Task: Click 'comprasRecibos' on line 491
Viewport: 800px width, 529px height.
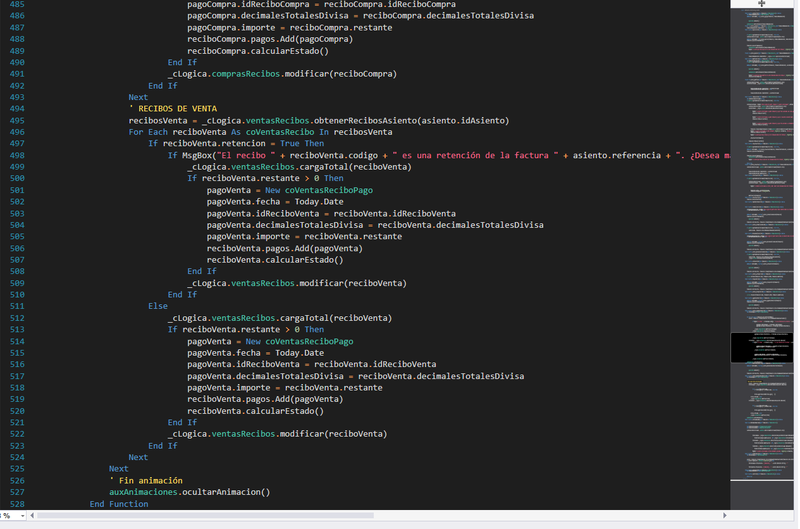Action: pos(246,74)
